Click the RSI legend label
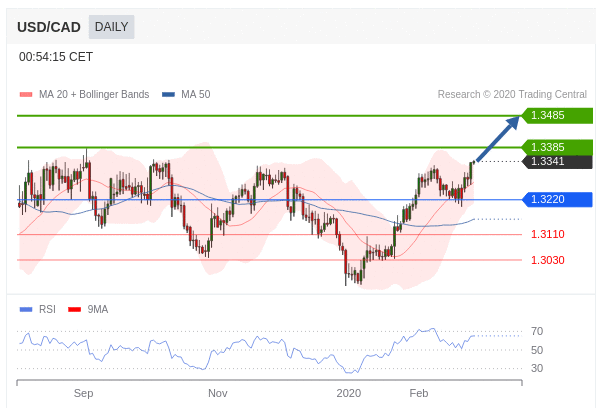This screenshot has width=602, height=413. 47,309
